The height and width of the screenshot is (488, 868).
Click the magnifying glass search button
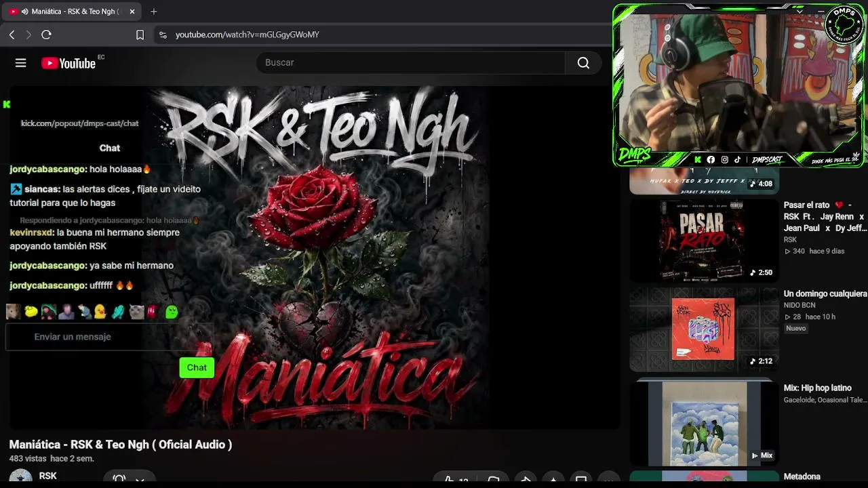point(583,62)
